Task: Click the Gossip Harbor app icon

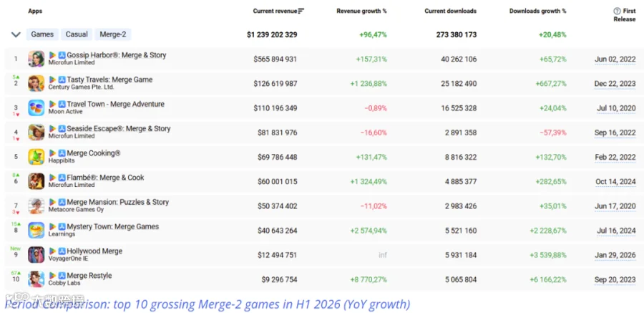Action: click(36, 59)
